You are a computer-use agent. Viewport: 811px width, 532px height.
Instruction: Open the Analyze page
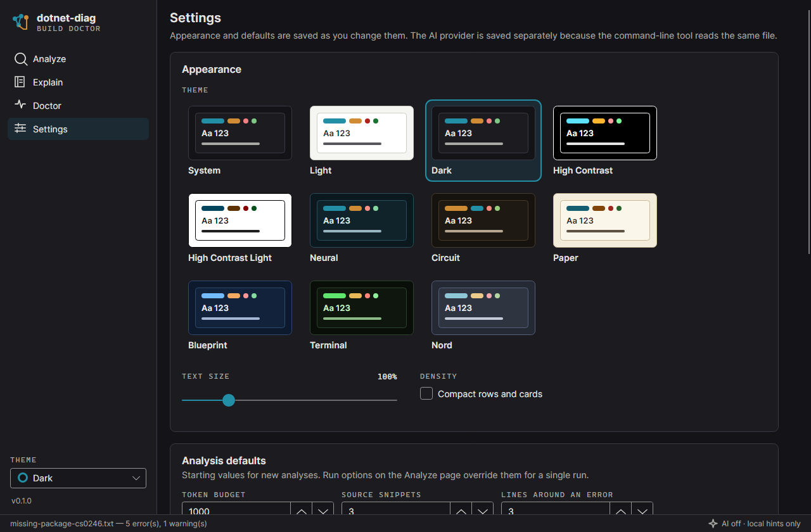(78, 59)
